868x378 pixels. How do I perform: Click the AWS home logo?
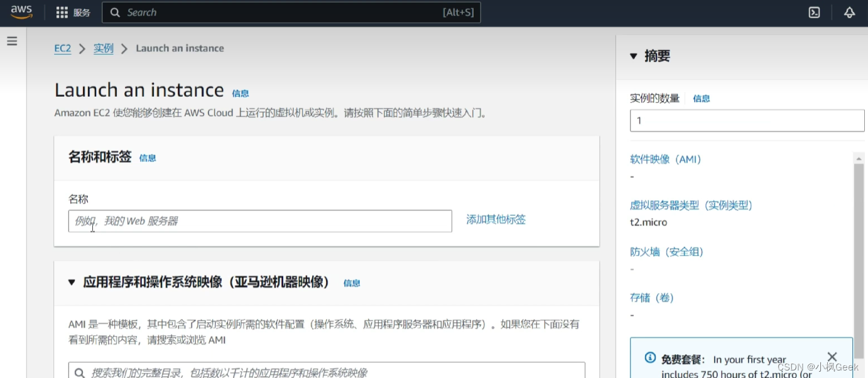click(x=21, y=12)
